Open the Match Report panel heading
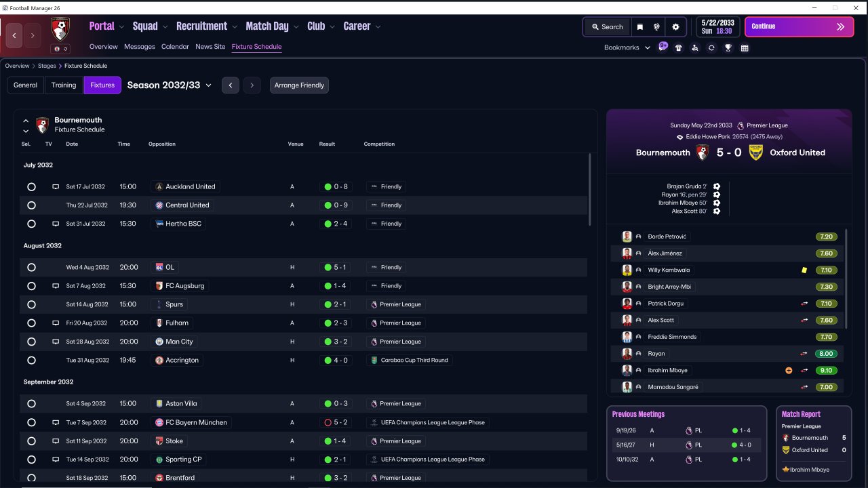Screen dimensions: 868x488 pyautogui.click(x=801, y=414)
